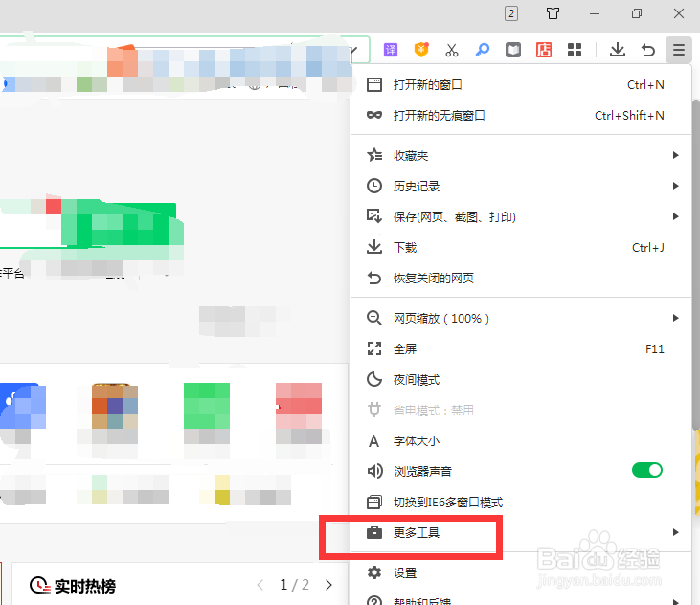Click the toolbar undo-close restore icon
The height and width of the screenshot is (605, 700).
pyautogui.click(x=648, y=50)
